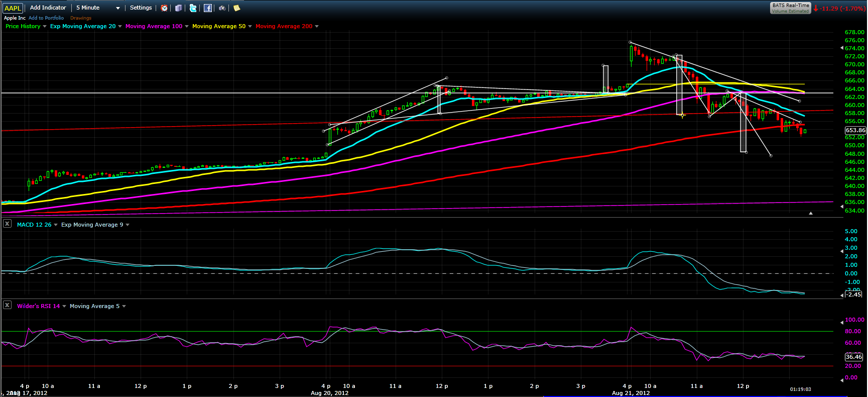Click the 634.00 price axis label
The height and width of the screenshot is (397, 868).
[854, 211]
